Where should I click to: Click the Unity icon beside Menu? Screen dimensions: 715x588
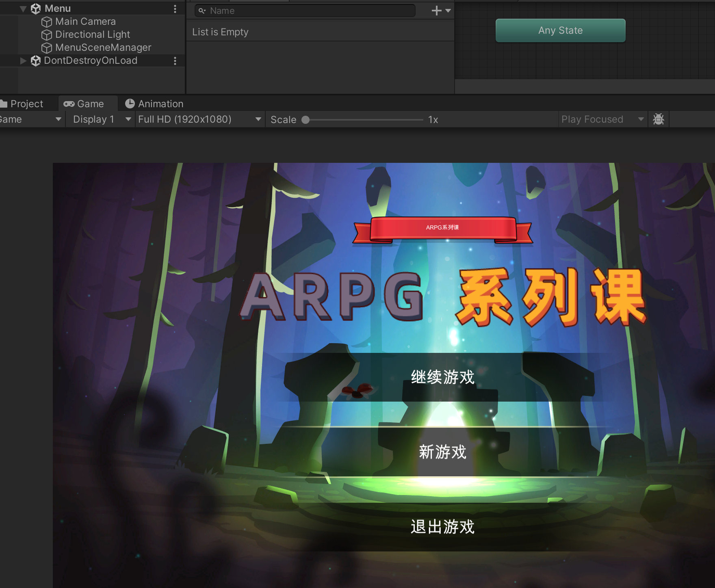click(x=36, y=9)
